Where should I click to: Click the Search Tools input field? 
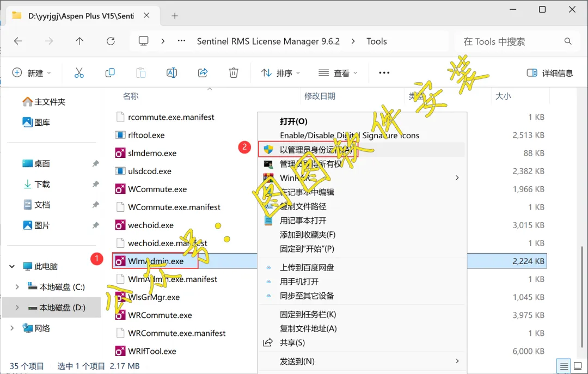click(517, 41)
